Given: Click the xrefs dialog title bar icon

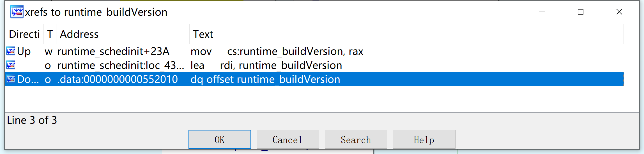Looking at the screenshot, I should pyautogui.click(x=17, y=12).
